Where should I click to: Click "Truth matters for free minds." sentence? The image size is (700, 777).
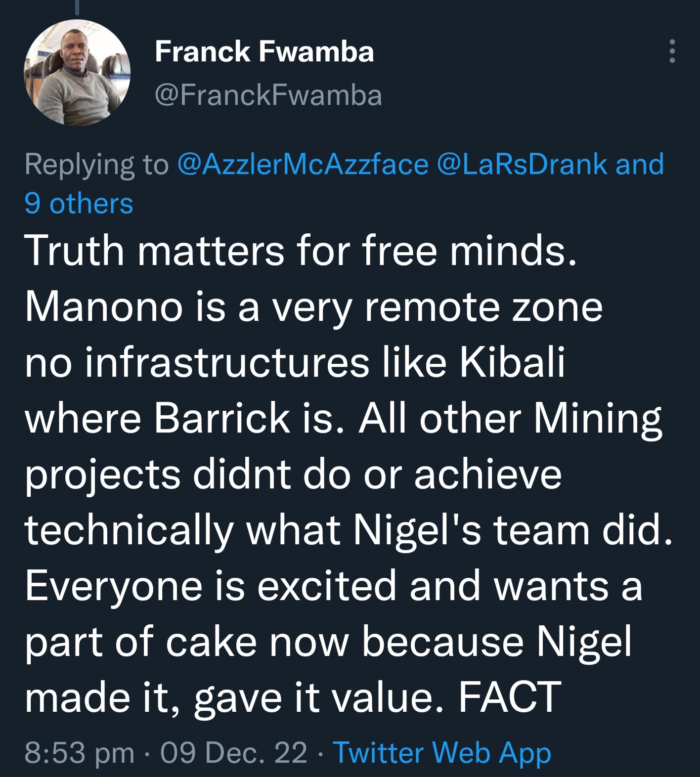[x=301, y=250]
